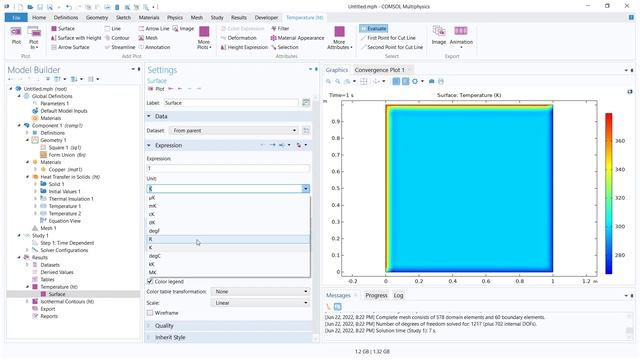Collapse the Unit combo box arrow
This screenshot has width=640, height=360.
point(306,189)
